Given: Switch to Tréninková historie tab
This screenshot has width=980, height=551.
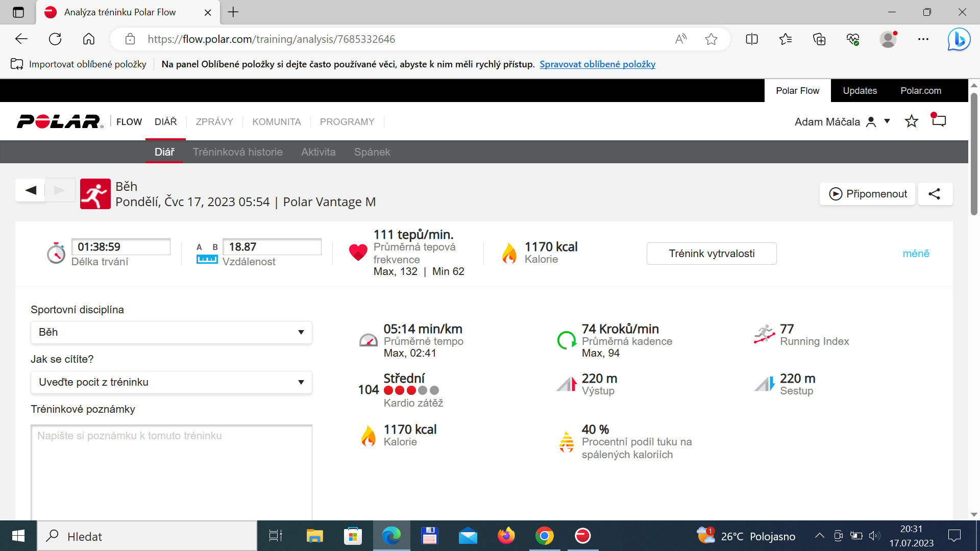Looking at the screenshot, I should pos(237,152).
